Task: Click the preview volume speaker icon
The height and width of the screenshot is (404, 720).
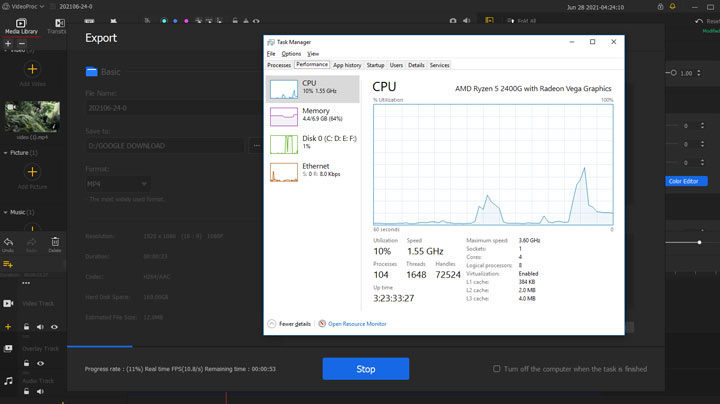Action: click(x=467, y=21)
